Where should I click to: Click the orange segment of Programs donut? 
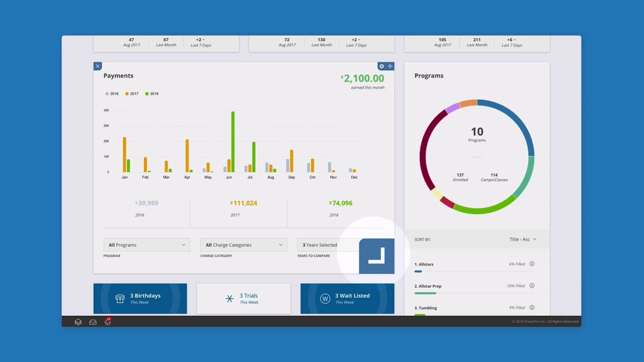coord(468,103)
